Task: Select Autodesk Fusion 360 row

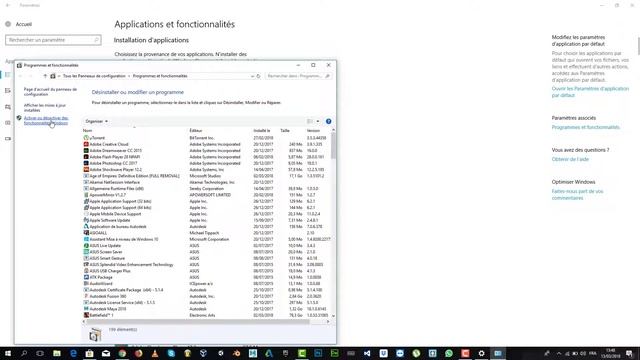Action: pyautogui.click(x=206, y=296)
